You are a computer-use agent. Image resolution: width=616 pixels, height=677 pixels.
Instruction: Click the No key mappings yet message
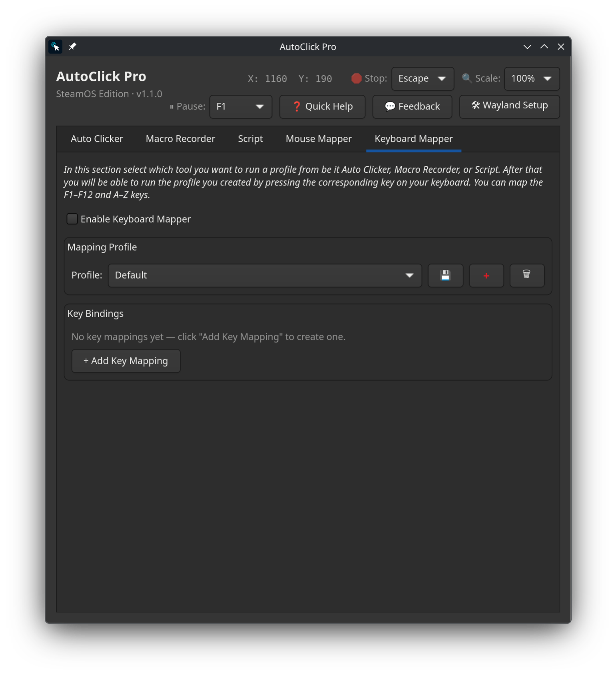click(x=208, y=337)
